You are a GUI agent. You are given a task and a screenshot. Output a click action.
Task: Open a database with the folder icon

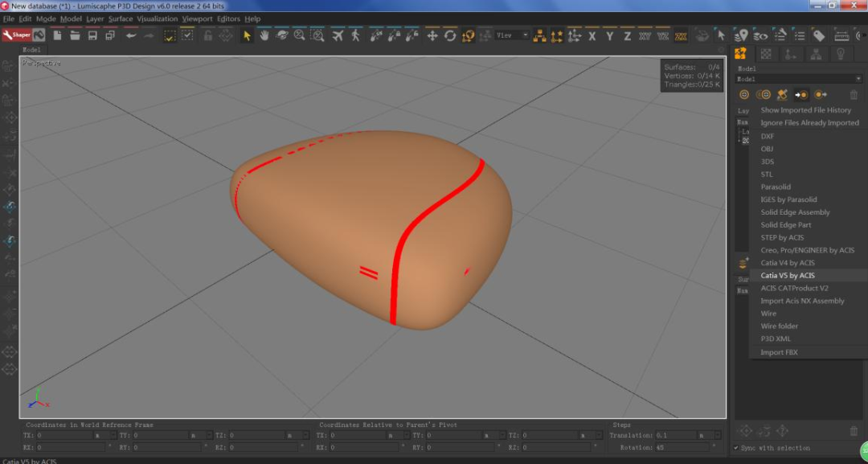tap(75, 35)
